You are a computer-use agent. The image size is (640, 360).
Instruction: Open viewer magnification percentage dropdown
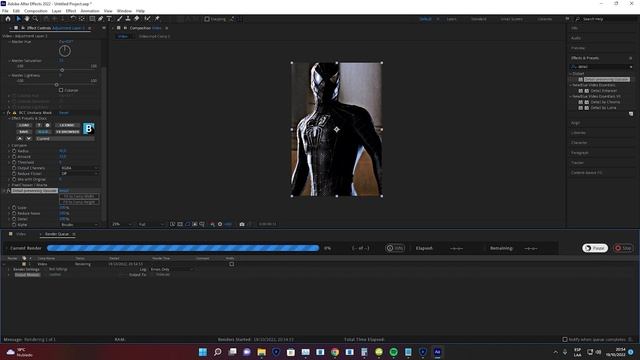click(122, 224)
